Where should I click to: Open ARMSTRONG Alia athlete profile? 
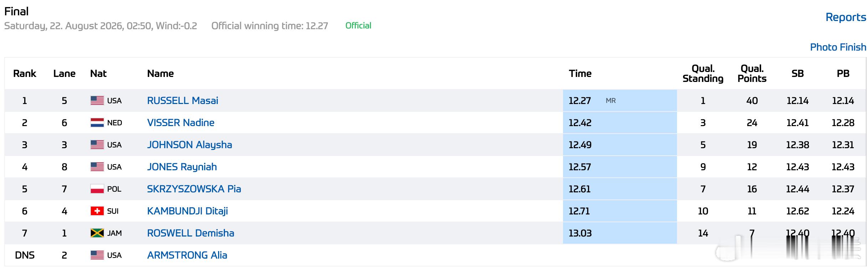(187, 255)
